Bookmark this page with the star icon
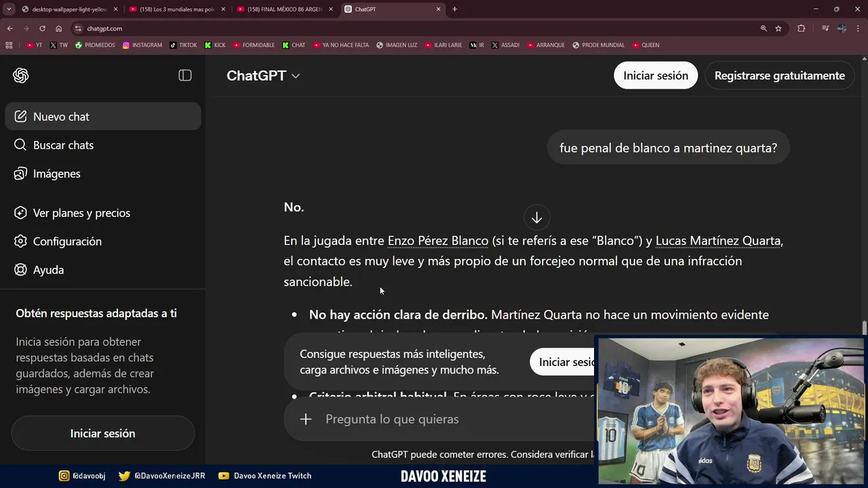868x488 pixels. tap(778, 28)
